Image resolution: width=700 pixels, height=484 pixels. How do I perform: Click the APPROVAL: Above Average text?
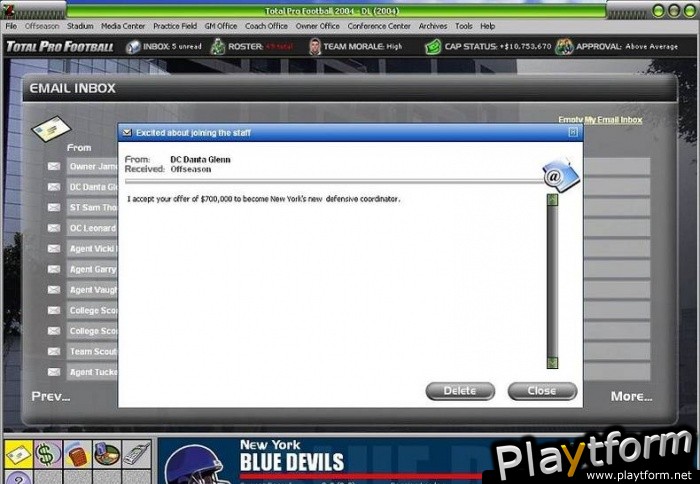[x=627, y=46]
